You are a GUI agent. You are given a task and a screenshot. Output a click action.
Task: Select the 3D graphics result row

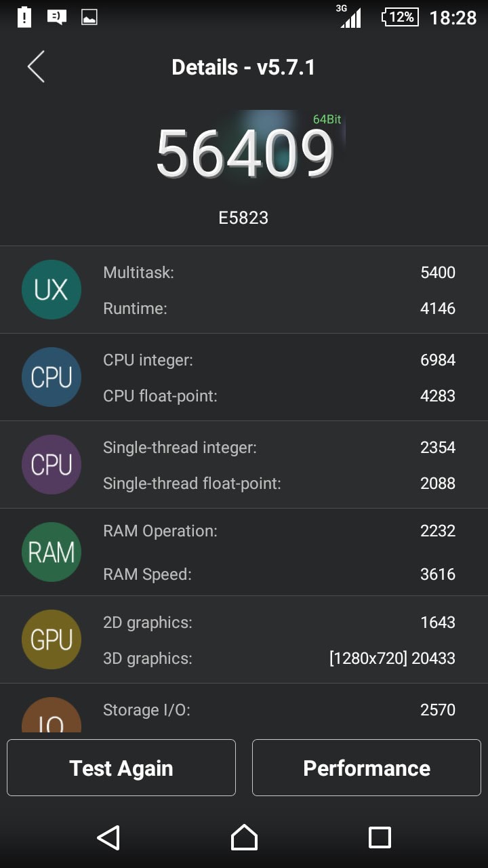(x=279, y=658)
